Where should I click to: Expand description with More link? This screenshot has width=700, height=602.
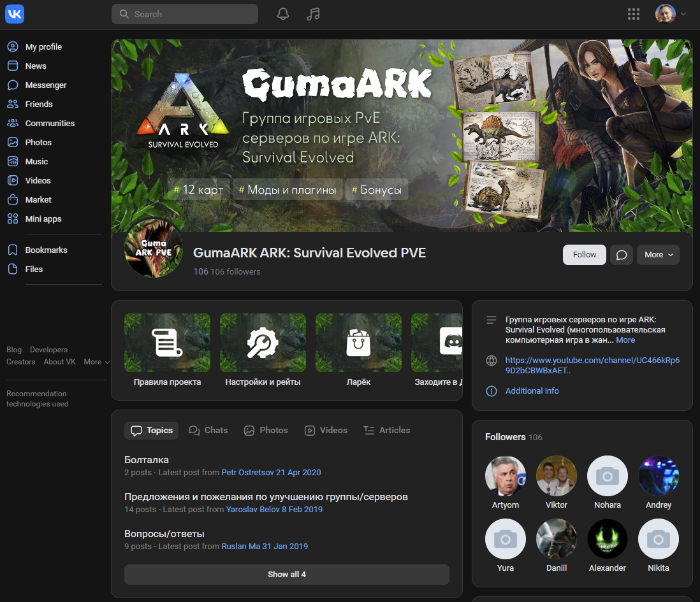point(625,340)
